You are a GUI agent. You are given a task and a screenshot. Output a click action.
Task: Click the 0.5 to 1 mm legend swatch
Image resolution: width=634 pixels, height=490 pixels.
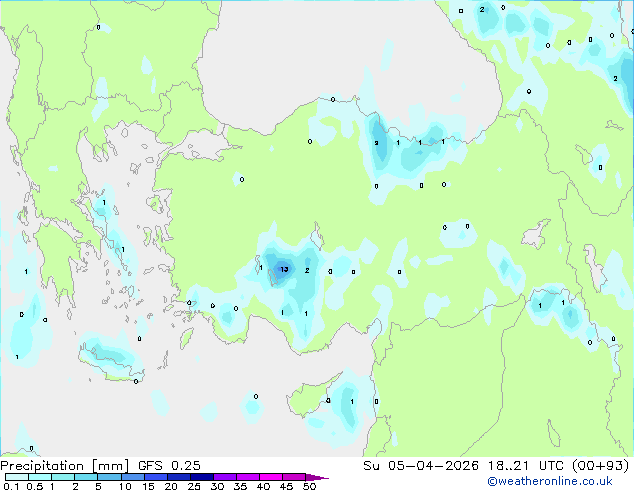pyautogui.click(x=40, y=477)
